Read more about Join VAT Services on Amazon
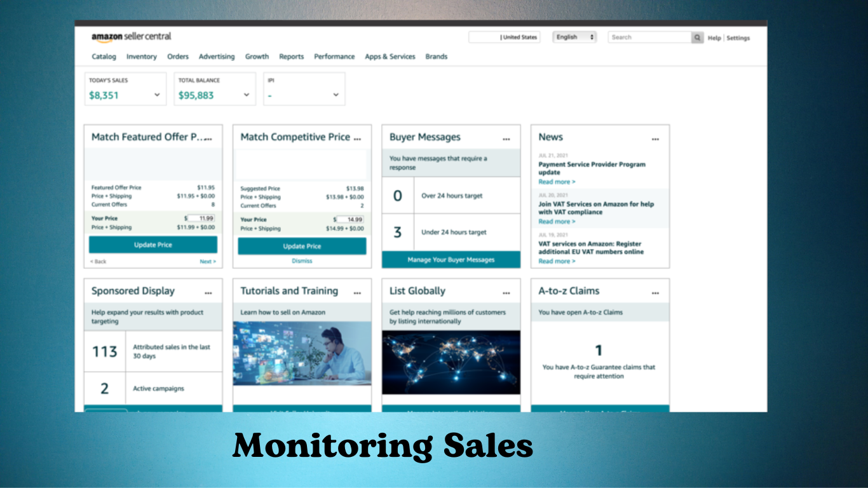This screenshot has width=868, height=488. click(557, 221)
